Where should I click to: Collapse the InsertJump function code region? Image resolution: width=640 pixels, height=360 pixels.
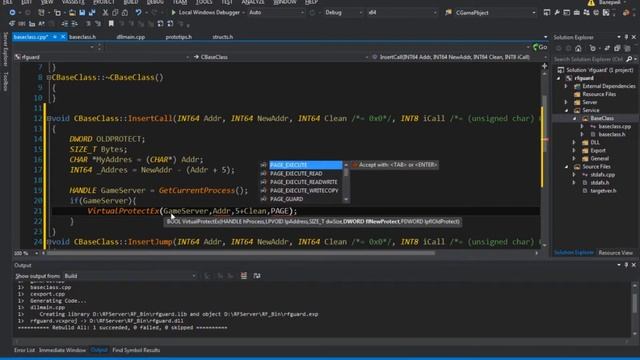point(49,242)
